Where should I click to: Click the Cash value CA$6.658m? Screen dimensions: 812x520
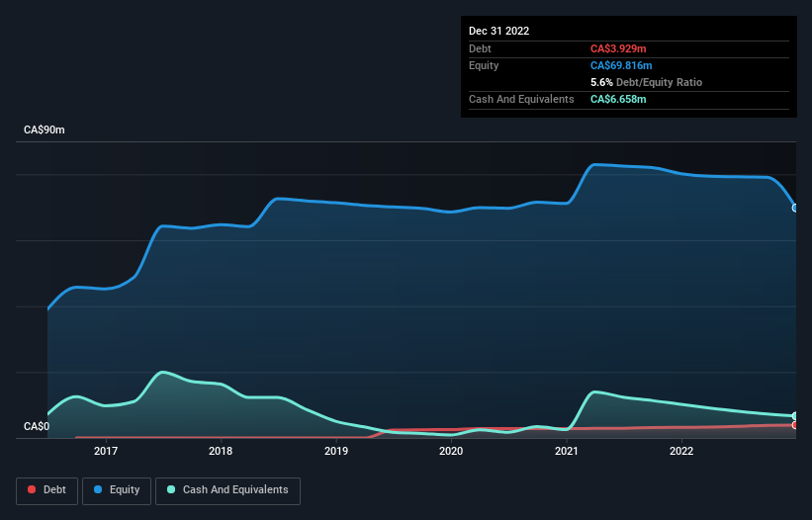tap(618, 99)
